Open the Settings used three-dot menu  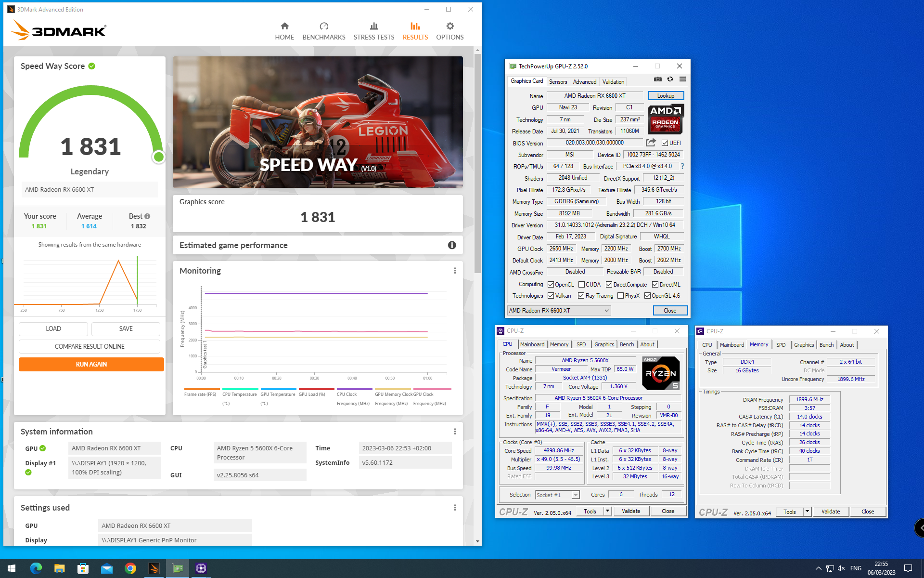455,508
